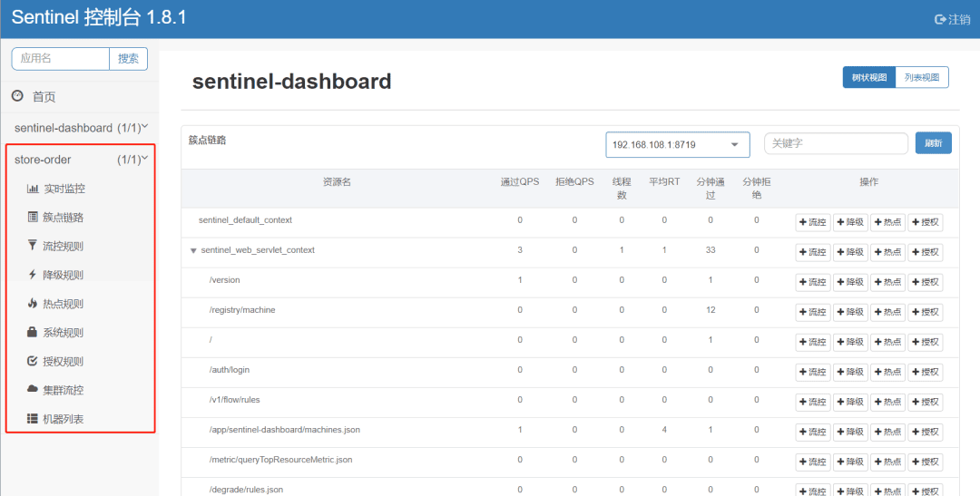980x496 pixels.
Task: Collapse the sentinel_web_servlet_context tree node
Action: [x=193, y=250]
